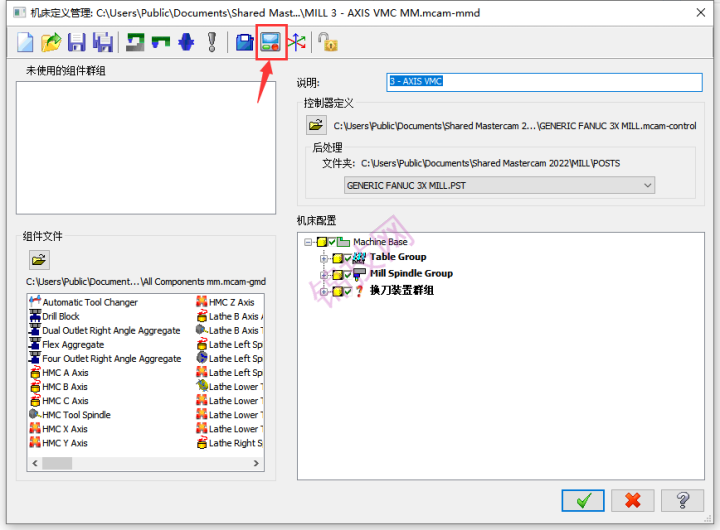Expand the Mill Spindle Group node
Image resolution: width=720 pixels, height=530 pixels.
coord(324,275)
